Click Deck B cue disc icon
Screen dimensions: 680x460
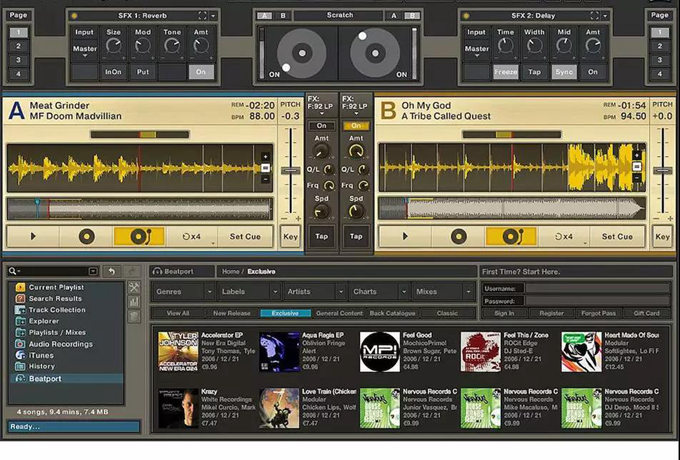(458, 237)
